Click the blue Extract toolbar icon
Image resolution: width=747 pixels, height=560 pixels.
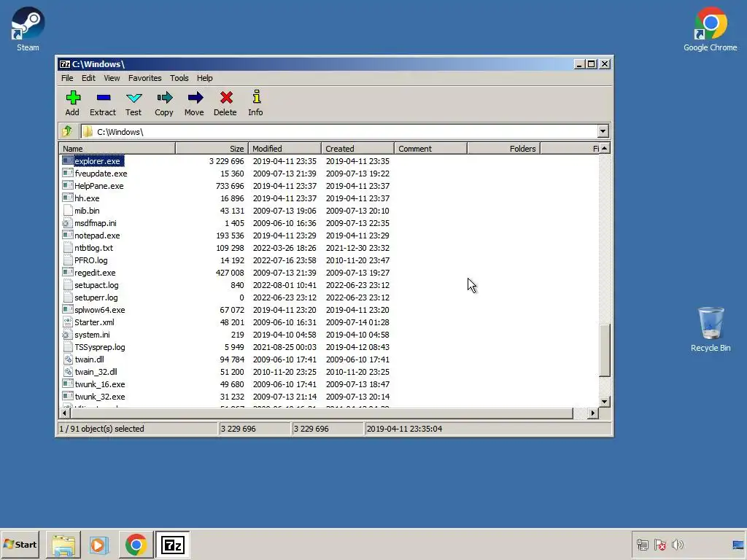[x=104, y=98]
